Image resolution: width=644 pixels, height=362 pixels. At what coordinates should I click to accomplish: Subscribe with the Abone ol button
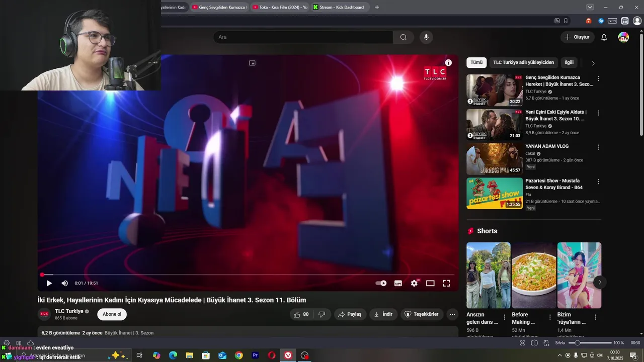[112, 314]
